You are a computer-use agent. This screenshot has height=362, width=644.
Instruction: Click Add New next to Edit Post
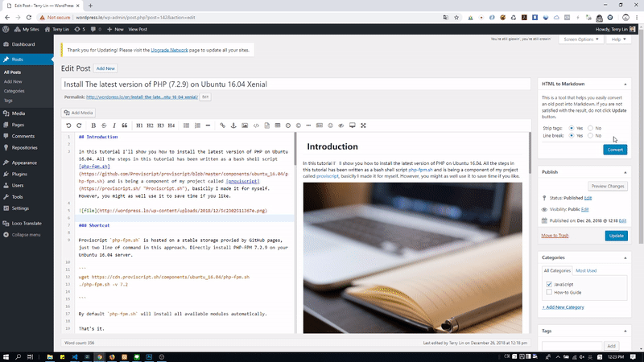click(x=105, y=68)
